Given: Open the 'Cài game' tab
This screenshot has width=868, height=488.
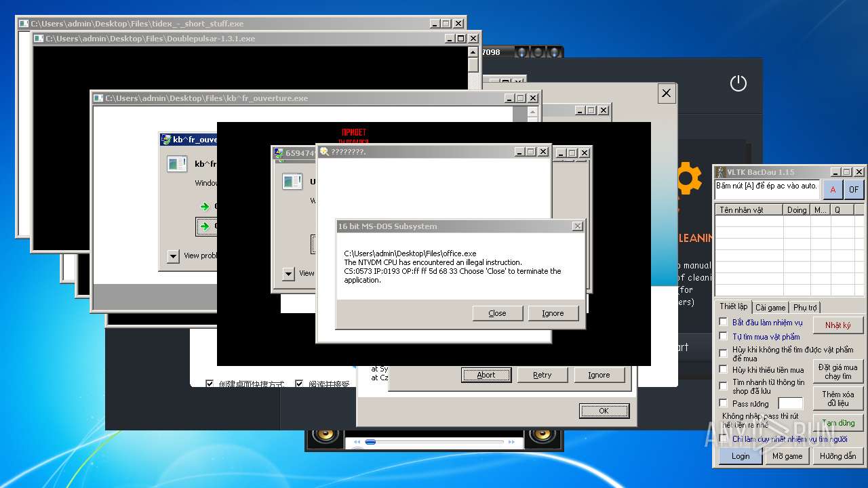Looking at the screenshot, I should click(x=770, y=307).
